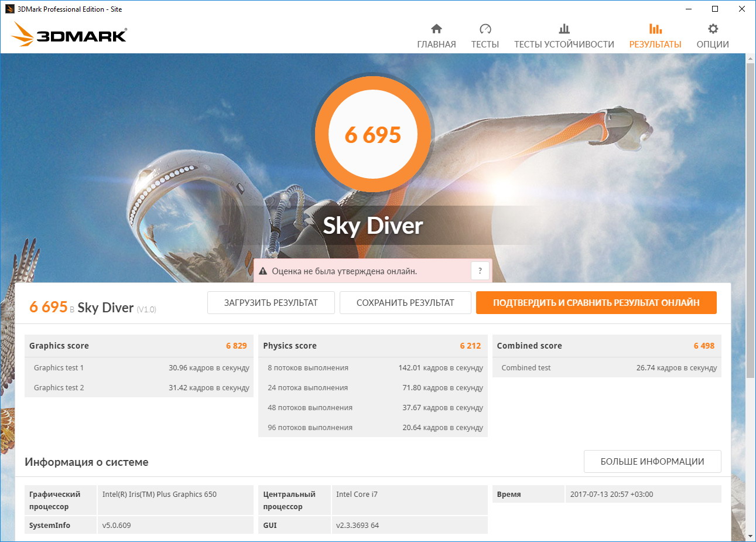
Task: Click the GUI version v2.3.3693 64
Action: point(357,526)
